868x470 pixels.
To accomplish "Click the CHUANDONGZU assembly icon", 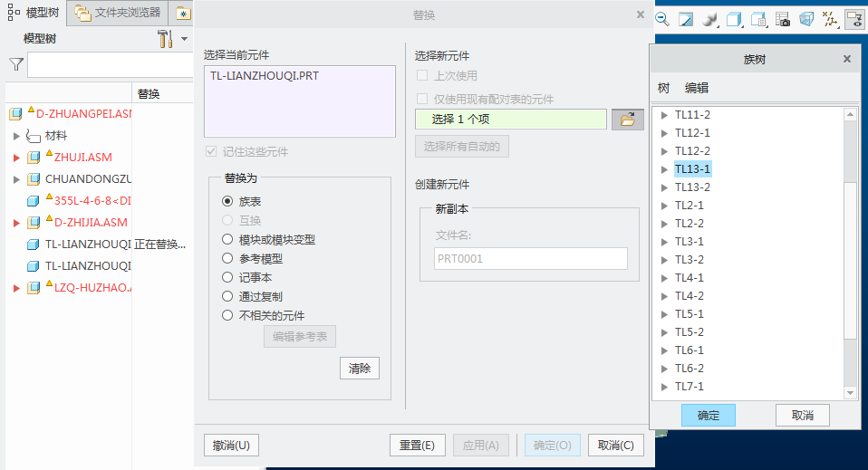I will click(x=34, y=179).
